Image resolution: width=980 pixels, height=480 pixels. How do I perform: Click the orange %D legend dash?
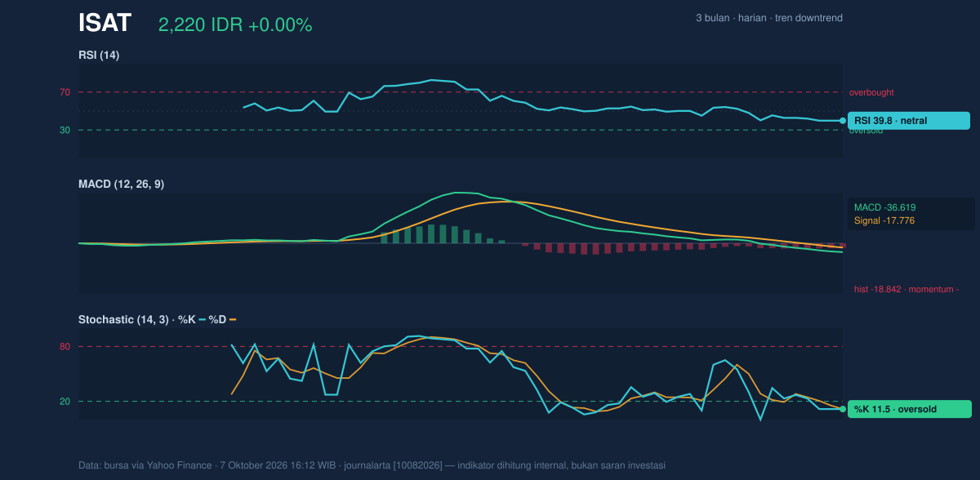pyautogui.click(x=233, y=319)
